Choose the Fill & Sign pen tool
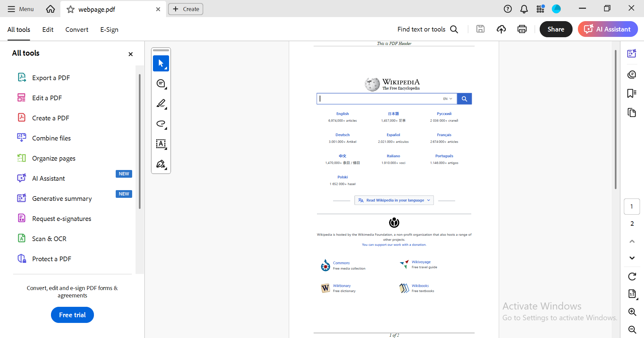This screenshot has width=644, height=338. point(161,164)
